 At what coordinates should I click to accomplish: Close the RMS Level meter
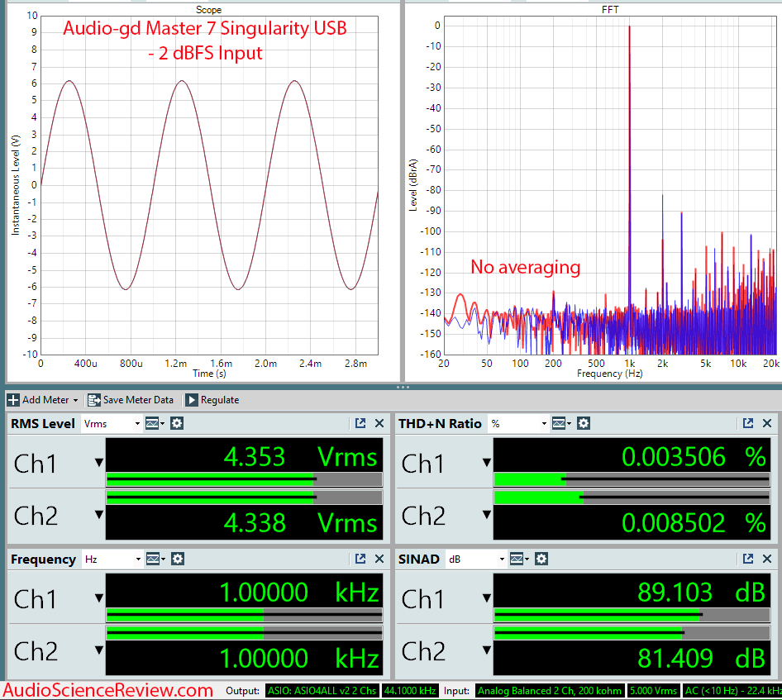[x=379, y=423]
